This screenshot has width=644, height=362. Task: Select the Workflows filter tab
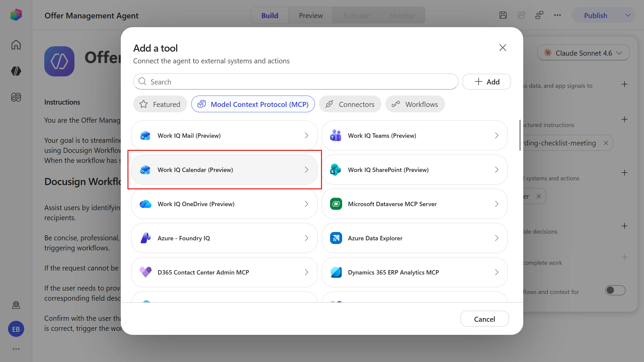tap(415, 104)
